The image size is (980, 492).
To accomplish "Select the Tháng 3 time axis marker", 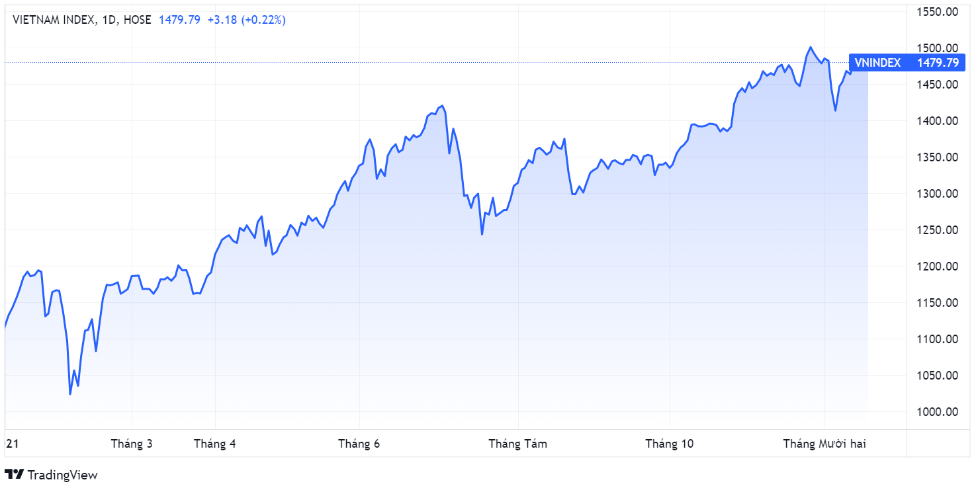I will [x=132, y=444].
